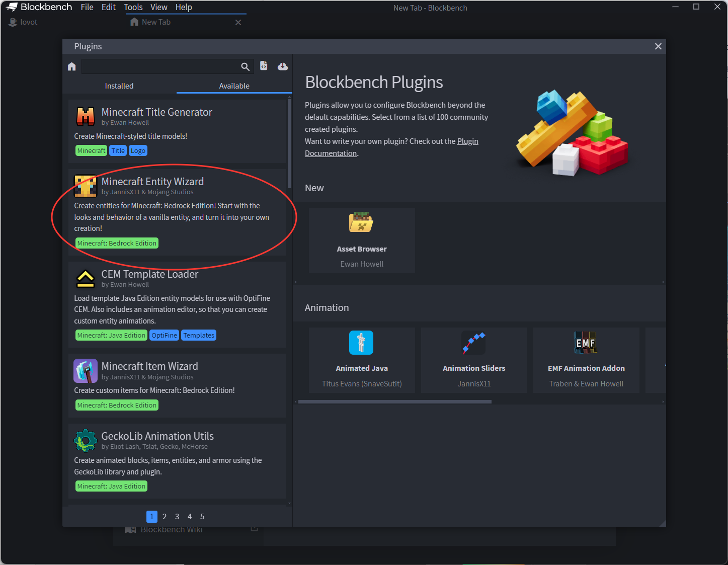Select the Asset Browser plugin card
728x565 pixels.
[x=362, y=240]
